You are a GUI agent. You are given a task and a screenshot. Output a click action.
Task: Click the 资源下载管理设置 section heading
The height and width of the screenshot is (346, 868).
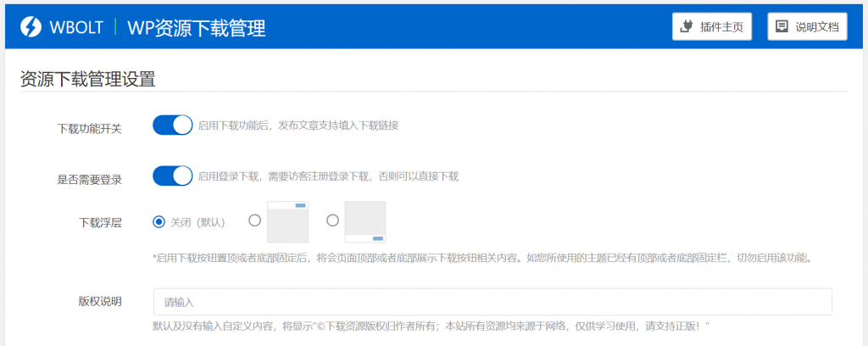(87, 80)
